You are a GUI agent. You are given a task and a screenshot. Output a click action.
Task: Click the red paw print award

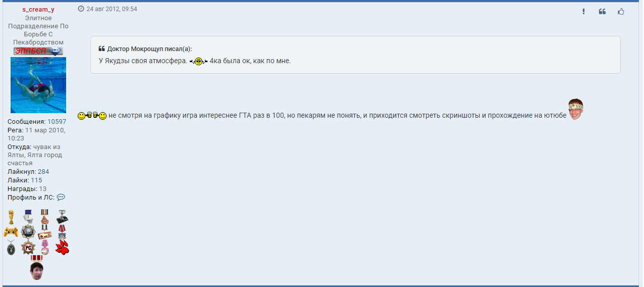pyautogui.click(x=62, y=247)
